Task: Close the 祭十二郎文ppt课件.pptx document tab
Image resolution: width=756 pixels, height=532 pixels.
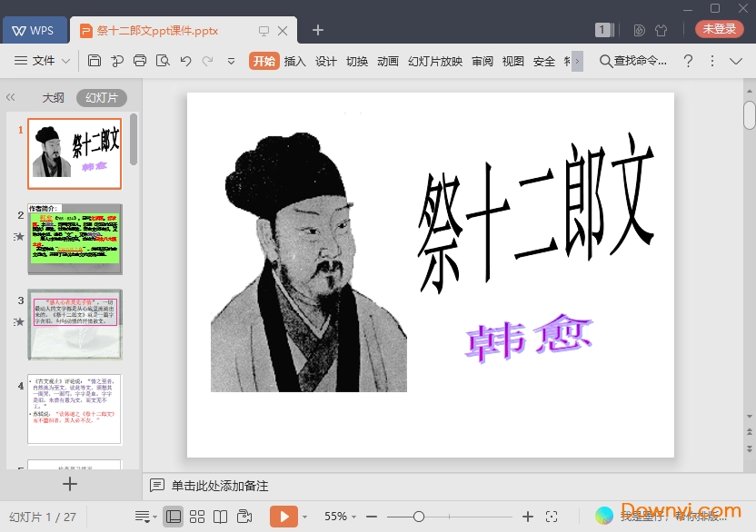Action: pos(283,31)
